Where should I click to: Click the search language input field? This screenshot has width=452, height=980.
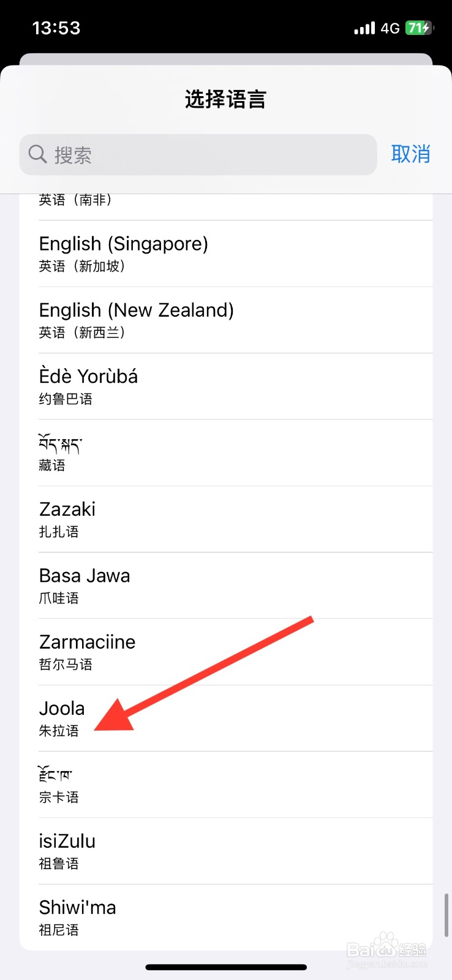click(x=208, y=155)
